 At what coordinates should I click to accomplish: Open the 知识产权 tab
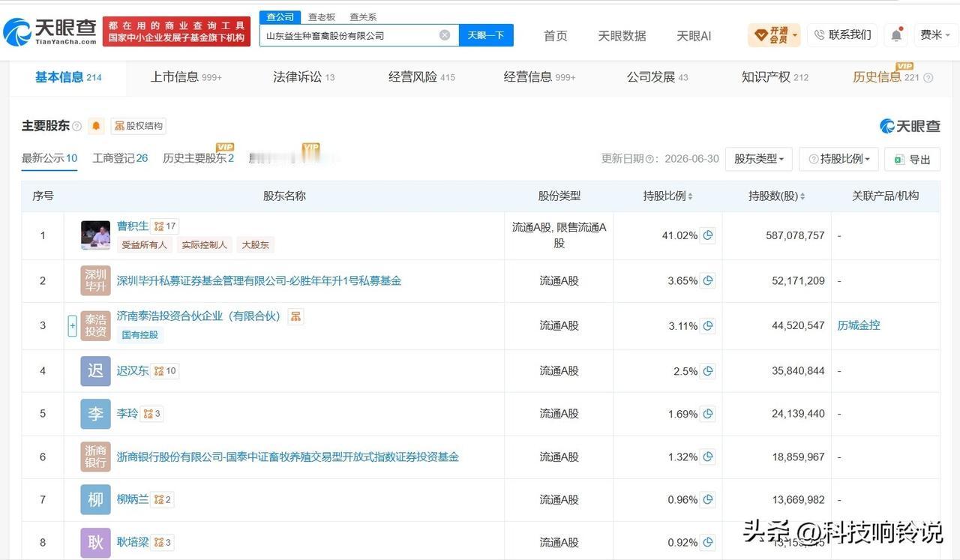coord(775,77)
